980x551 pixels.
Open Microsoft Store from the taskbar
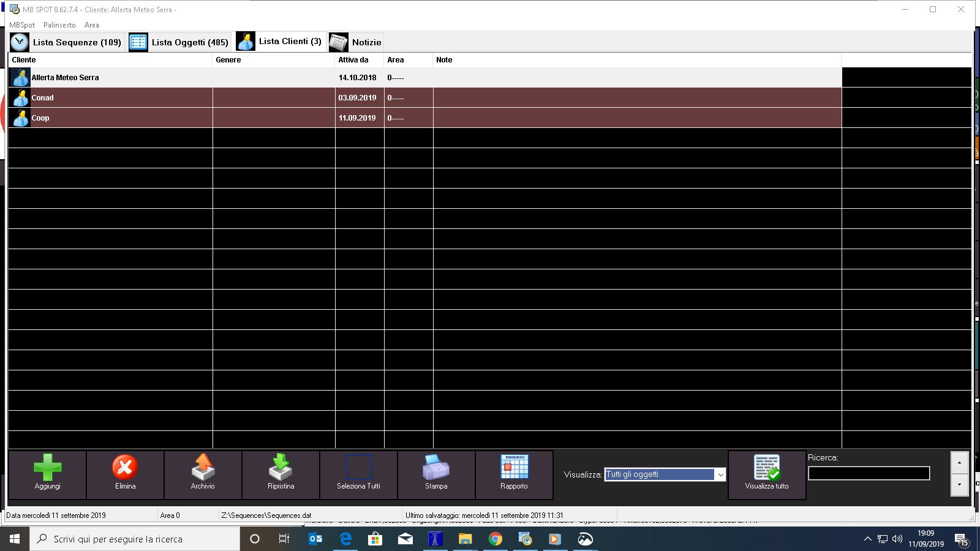tap(375, 539)
